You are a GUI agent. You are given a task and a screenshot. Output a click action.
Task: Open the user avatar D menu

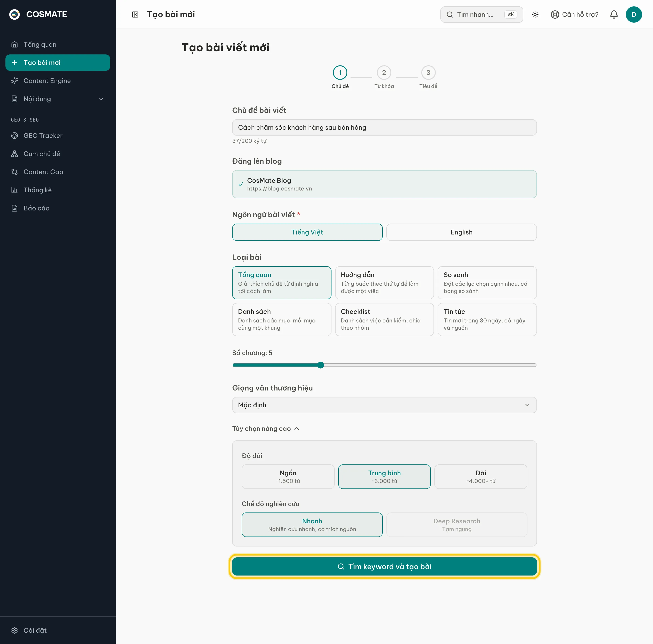tap(634, 15)
